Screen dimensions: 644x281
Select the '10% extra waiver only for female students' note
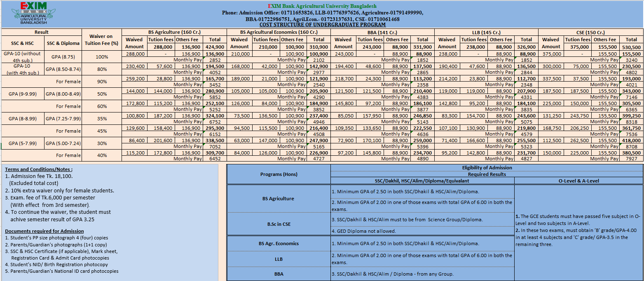[x=60, y=190]
